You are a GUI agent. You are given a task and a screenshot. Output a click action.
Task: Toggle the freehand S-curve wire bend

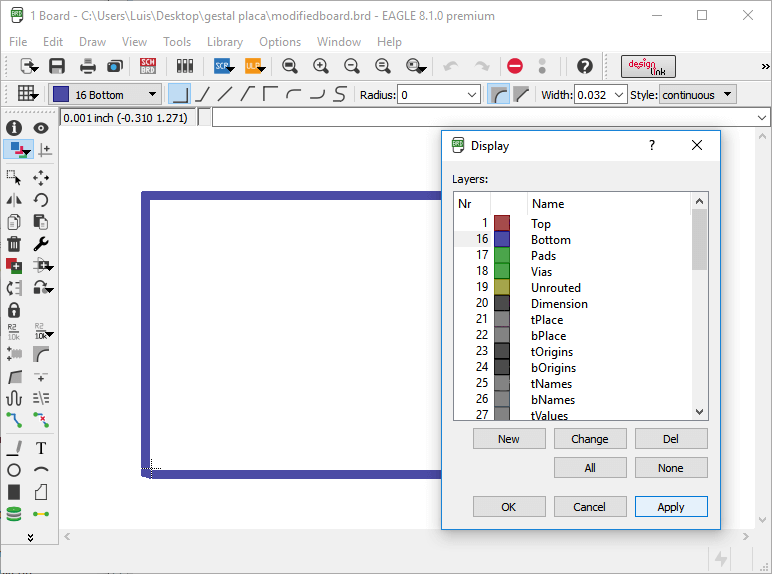click(x=339, y=94)
